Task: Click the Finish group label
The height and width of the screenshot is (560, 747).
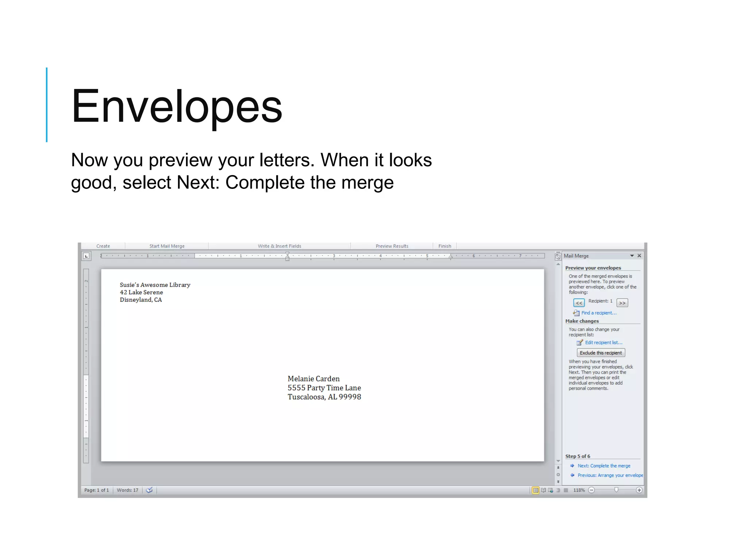Action: (x=445, y=246)
